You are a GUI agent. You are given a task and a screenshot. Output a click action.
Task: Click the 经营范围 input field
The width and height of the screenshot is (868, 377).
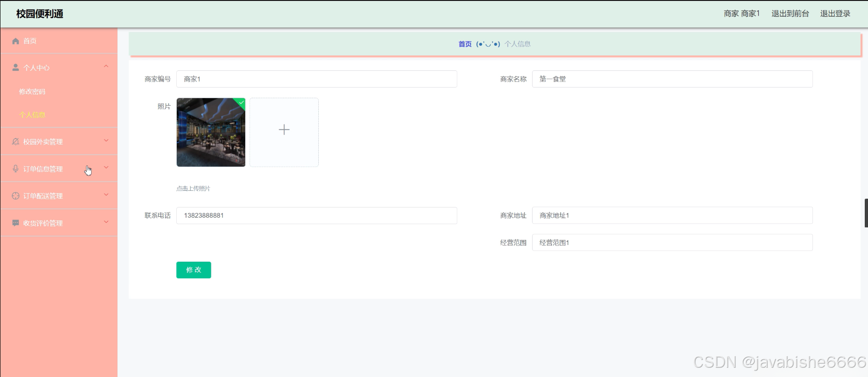click(x=672, y=243)
